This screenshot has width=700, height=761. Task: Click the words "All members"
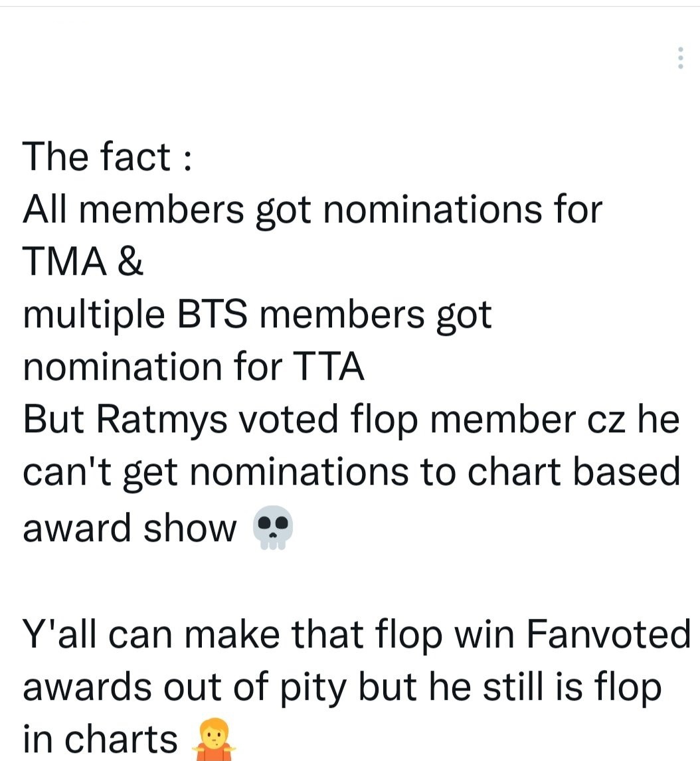pos(133,210)
